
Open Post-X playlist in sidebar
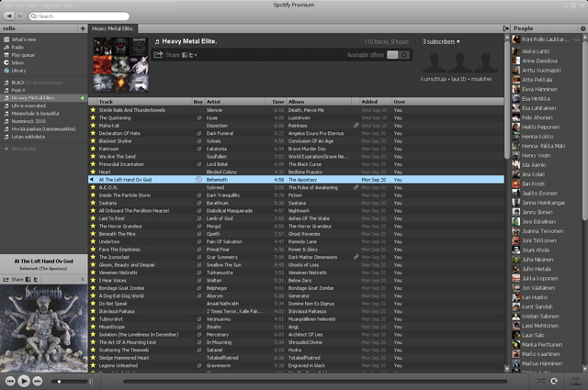pyautogui.click(x=18, y=90)
